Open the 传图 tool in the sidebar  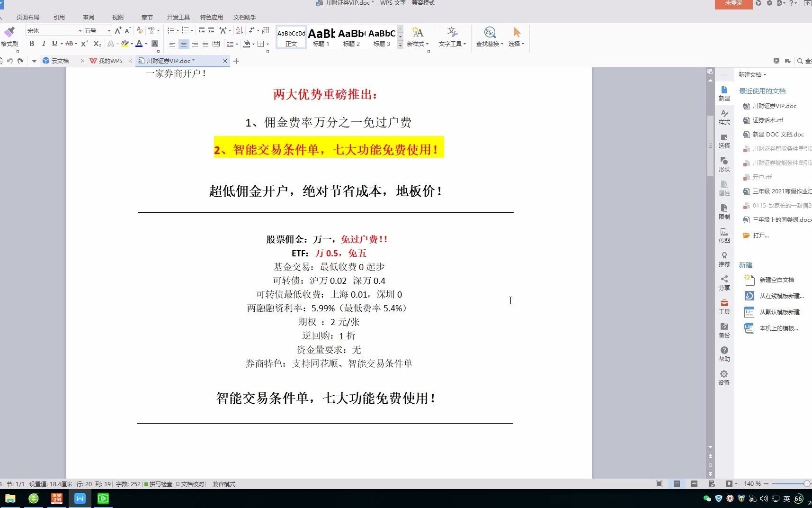pyautogui.click(x=724, y=235)
